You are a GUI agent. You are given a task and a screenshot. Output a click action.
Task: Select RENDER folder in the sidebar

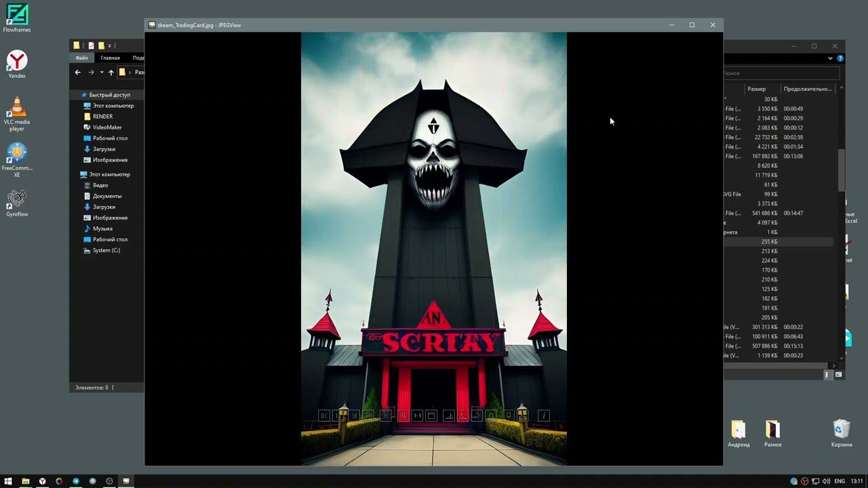(x=102, y=117)
